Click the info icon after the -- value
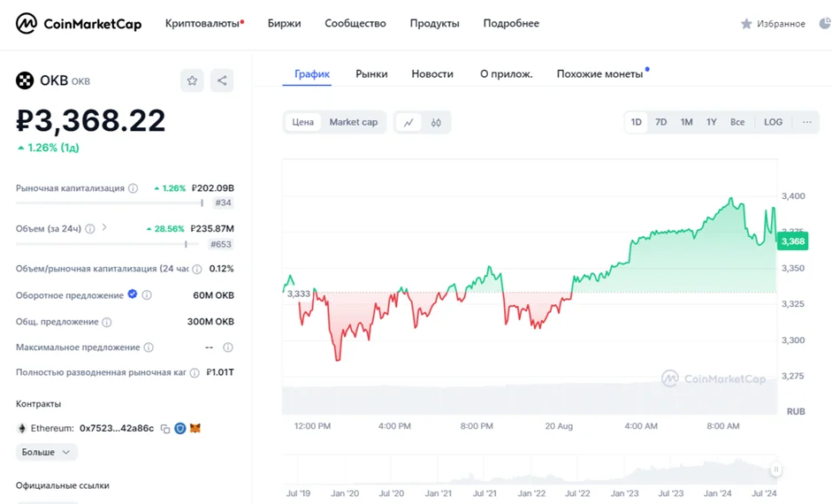The width and height of the screenshot is (832, 504). click(227, 347)
